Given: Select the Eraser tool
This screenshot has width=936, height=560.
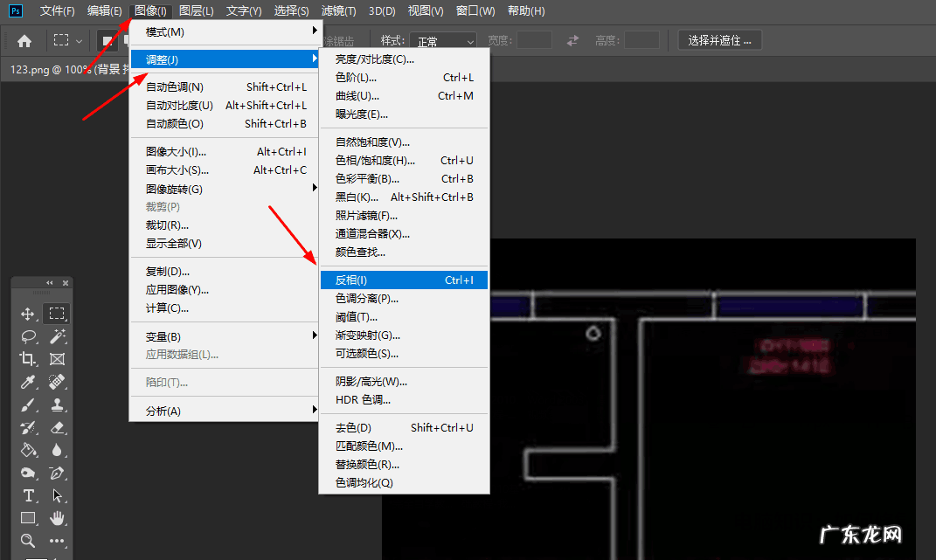Looking at the screenshot, I should click(57, 427).
